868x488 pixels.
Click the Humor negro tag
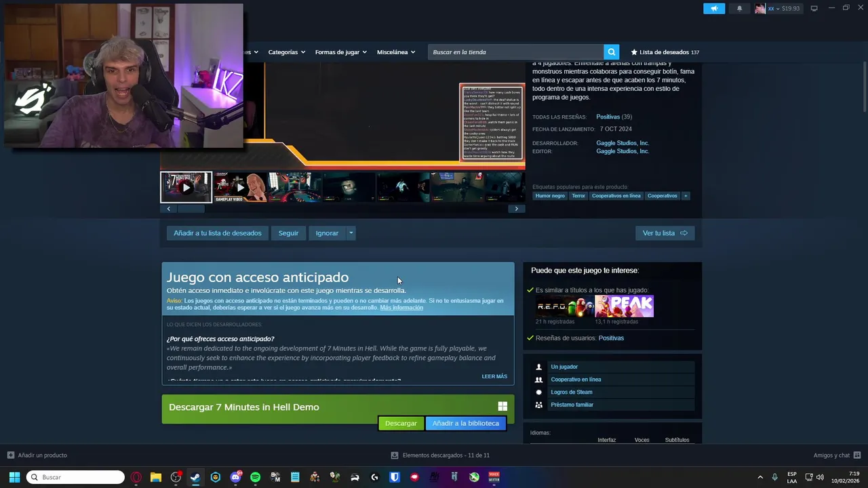click(x=550, y=196)
